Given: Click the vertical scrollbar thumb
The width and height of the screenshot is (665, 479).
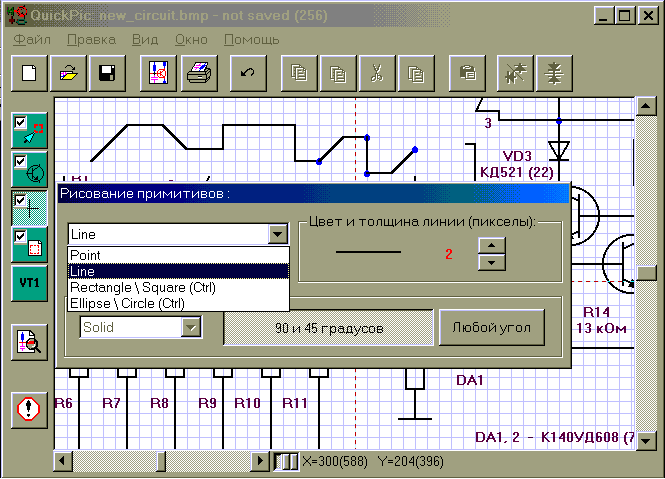Looking at the screenshot, I should click(646, 273).
